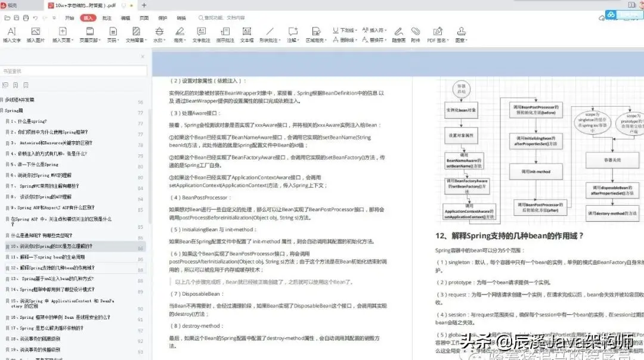Viewport: 644px width, 360px height.
Task: Open the PDF 签名 dropdown arrow
Action: click(x=448, y=40)
